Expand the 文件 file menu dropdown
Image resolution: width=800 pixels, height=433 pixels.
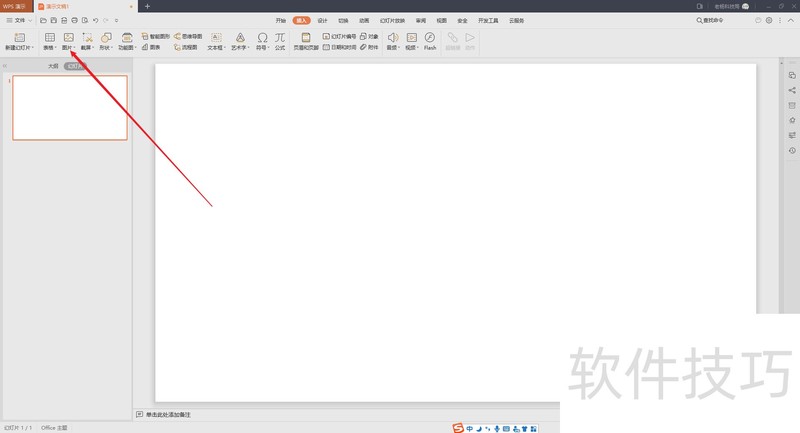(x=19, y=20)
